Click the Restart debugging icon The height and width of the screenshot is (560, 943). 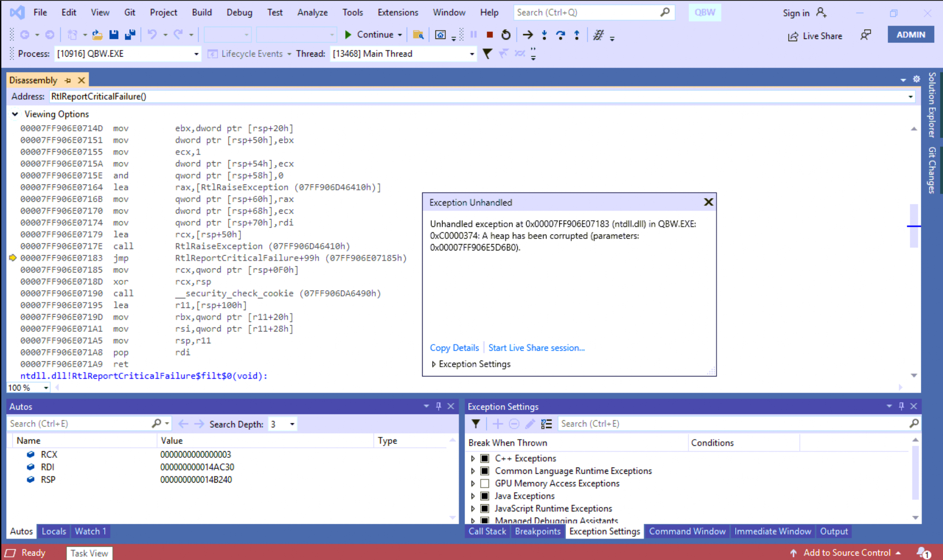tap(506, 35)
